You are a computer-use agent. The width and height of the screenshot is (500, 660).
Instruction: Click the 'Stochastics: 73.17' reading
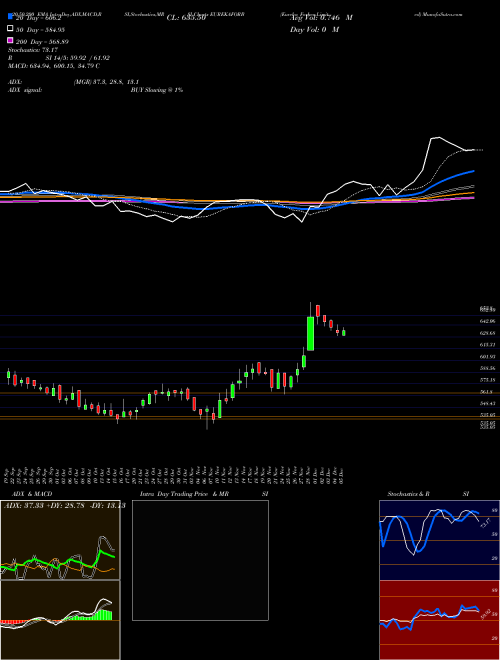[33, 50]
